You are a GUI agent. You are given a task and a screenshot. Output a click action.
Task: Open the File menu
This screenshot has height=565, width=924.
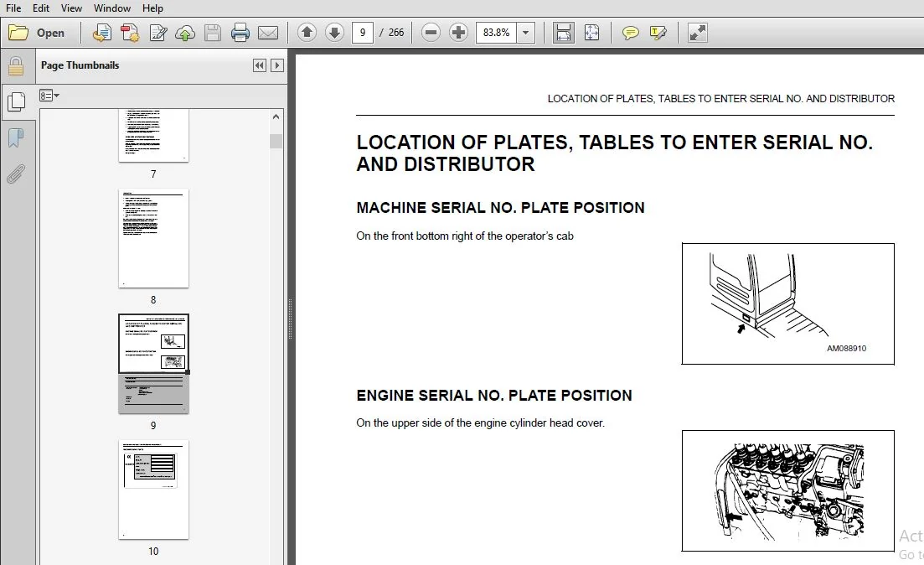(13, 8)
